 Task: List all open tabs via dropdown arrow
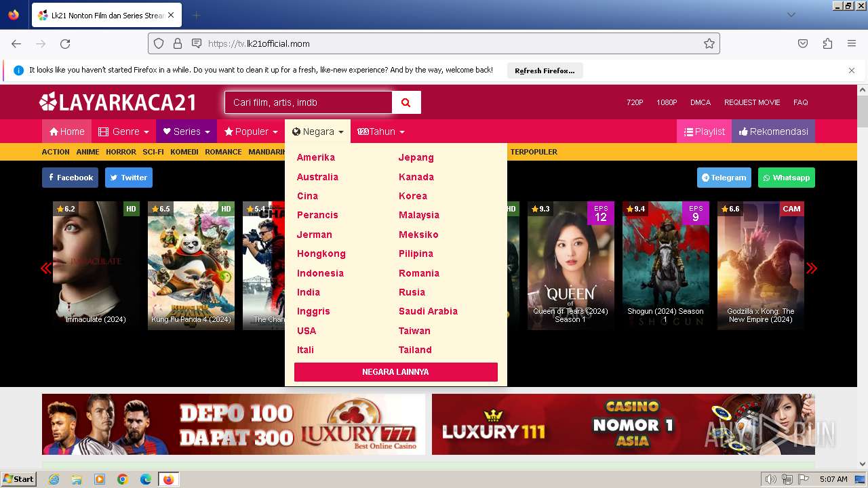(791, 15)
